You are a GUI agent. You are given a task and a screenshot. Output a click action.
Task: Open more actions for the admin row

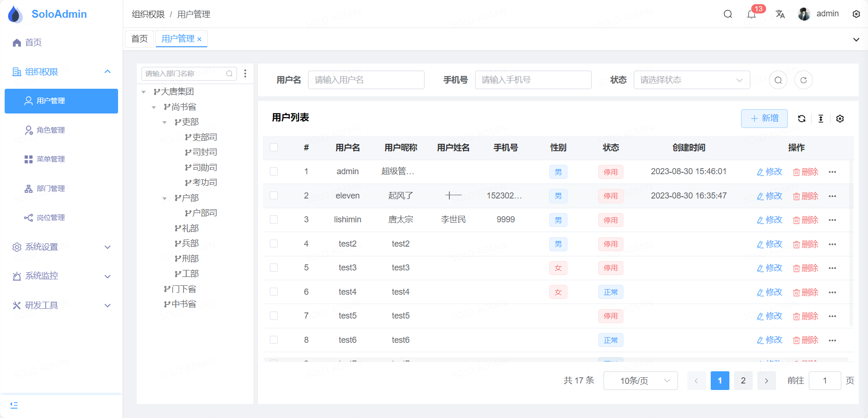pos(833,172)
